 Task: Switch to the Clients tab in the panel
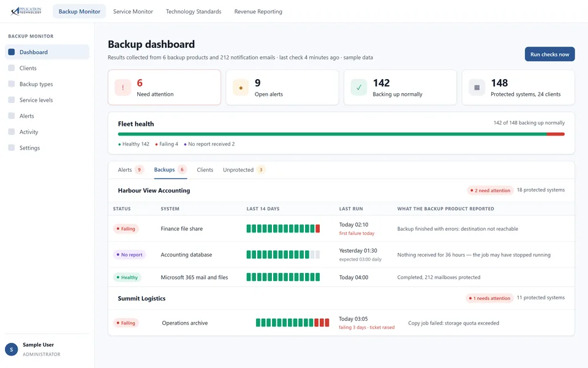pos(205,170)
